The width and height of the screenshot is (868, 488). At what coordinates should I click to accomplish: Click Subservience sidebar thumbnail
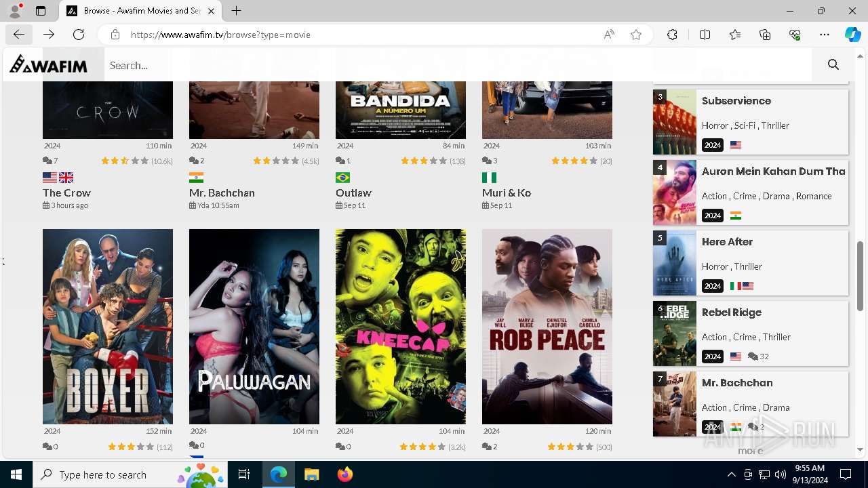click(675, 122)
